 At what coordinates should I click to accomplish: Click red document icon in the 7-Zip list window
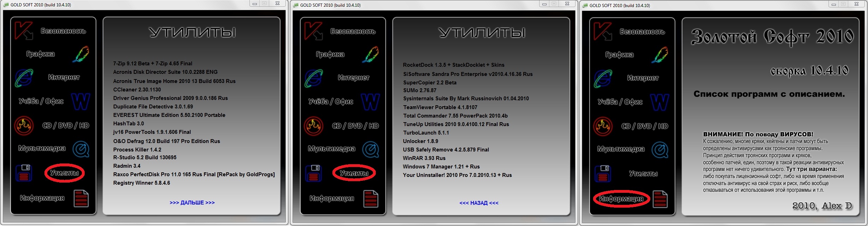(81, 198)
